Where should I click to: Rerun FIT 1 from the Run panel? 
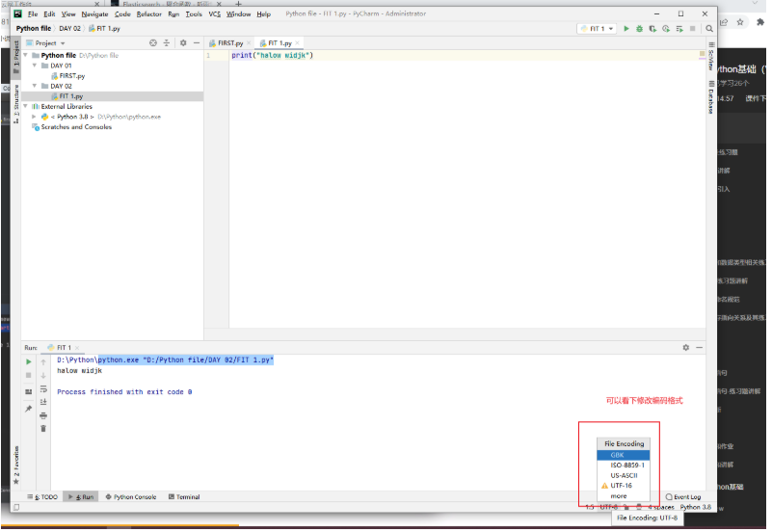pyautogui.click(x=29, y=361)
